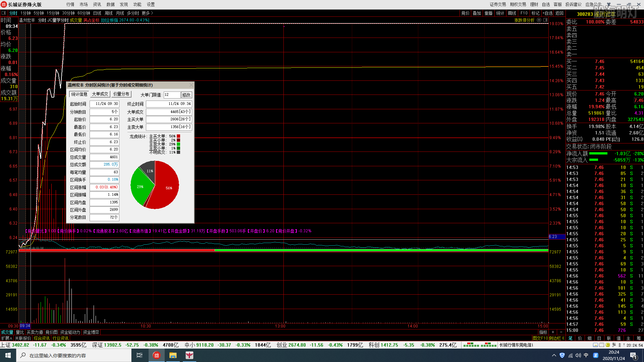Close the 分时区间统计 dialog

[x=191, y=85]
